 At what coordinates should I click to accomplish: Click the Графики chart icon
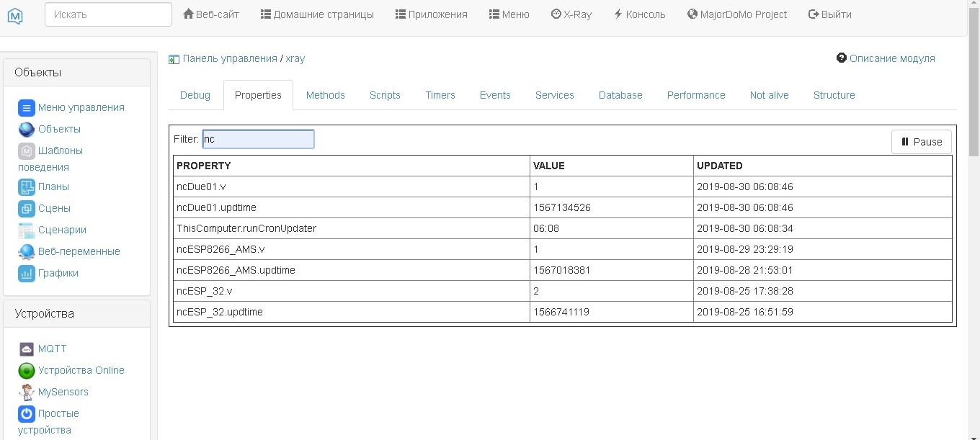click(27, 274)
